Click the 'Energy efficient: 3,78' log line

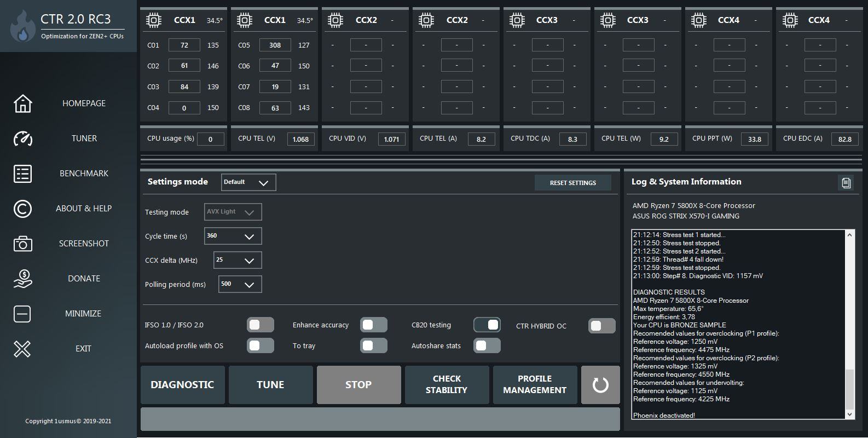[x=664, y=317]
